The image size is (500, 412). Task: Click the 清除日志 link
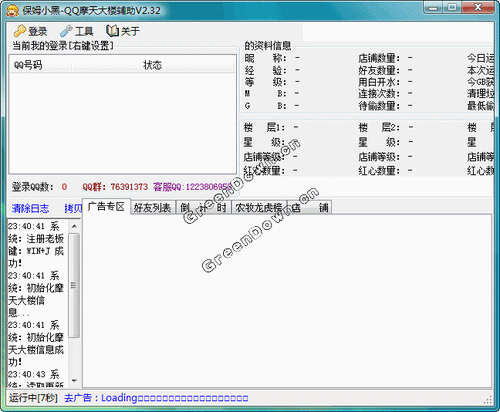(30, 208)
